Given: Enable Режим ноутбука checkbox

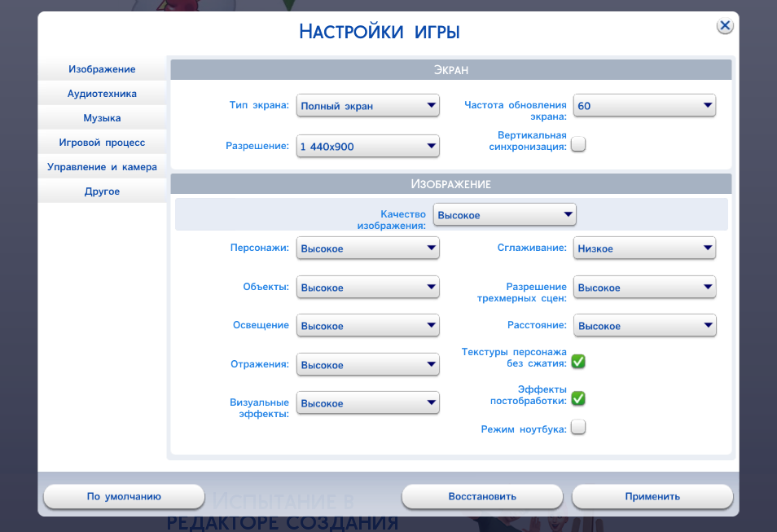Looking at the screenshot, I should coord(578,427).
